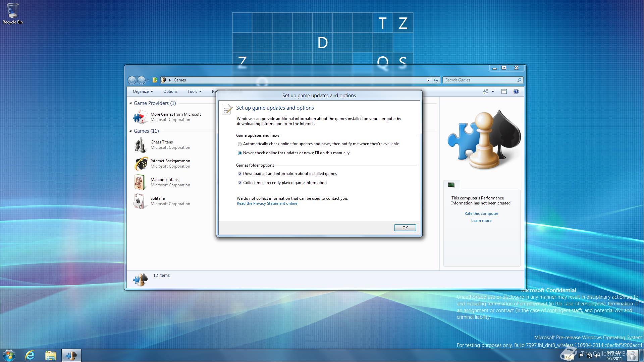Uncheck Collect most recently played game information

(x=240, y=183)
